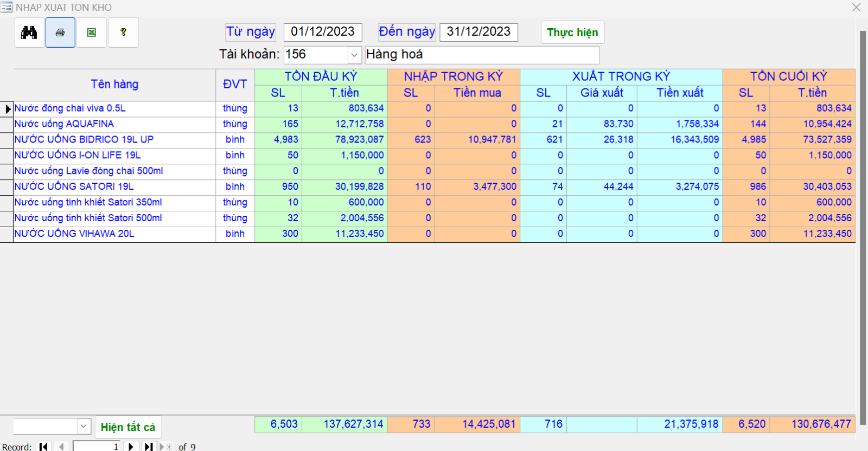
Task: Click the vertical scrollbar on the right
Action: click(863, 217)
